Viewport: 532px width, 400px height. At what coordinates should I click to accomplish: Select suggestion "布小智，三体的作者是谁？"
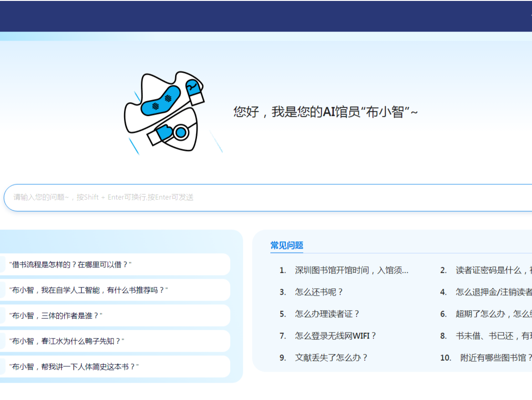pyautogui.click(x=115, y=316)
